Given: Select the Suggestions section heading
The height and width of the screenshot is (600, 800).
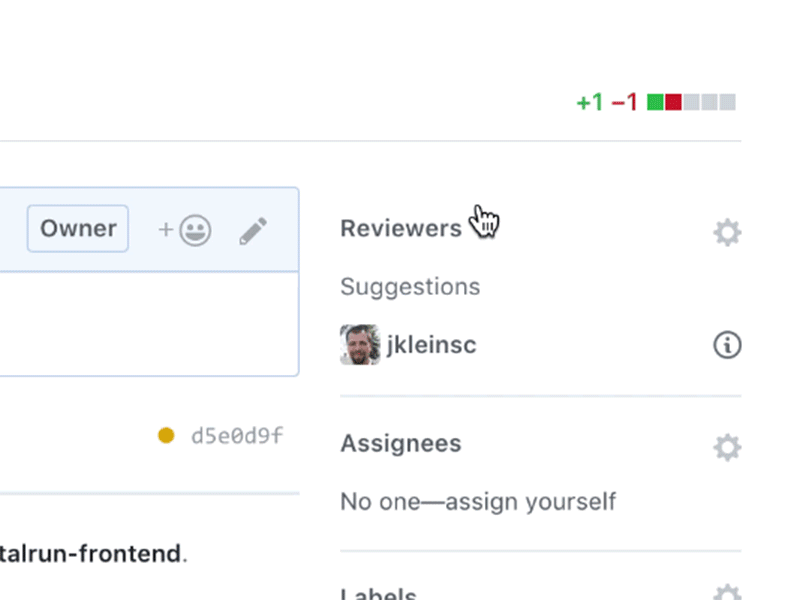Looking at the screenshot, I should tap(410, 286).
